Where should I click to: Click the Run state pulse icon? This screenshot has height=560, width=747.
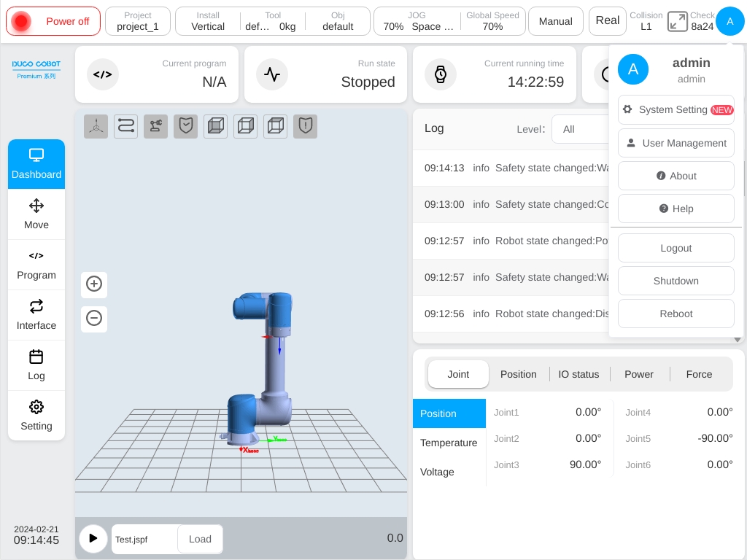pyautogui.click(x=272, y=74)
